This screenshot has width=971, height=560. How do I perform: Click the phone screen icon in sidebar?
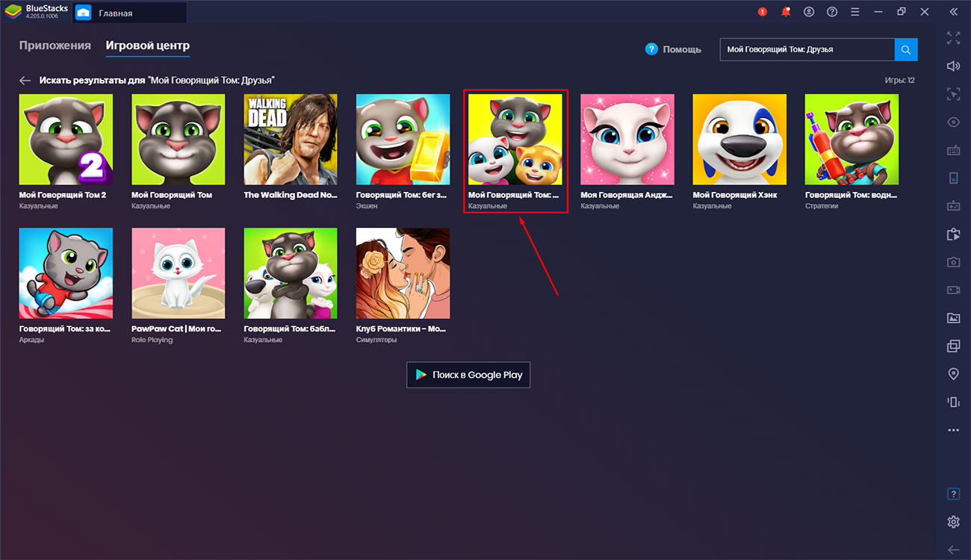pyautogui.click(x=953, y=178)
